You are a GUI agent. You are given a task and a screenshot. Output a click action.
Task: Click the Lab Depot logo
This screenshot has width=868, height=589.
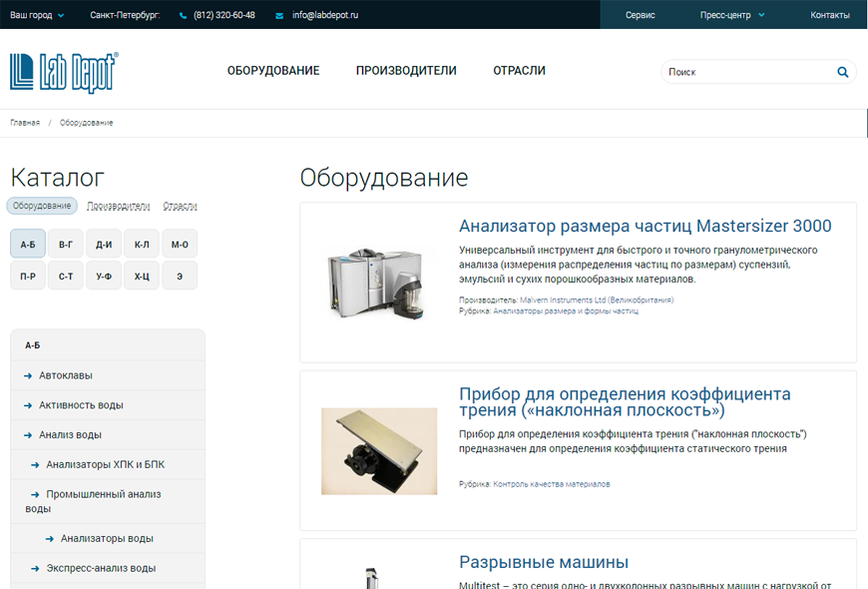(64, 72)
